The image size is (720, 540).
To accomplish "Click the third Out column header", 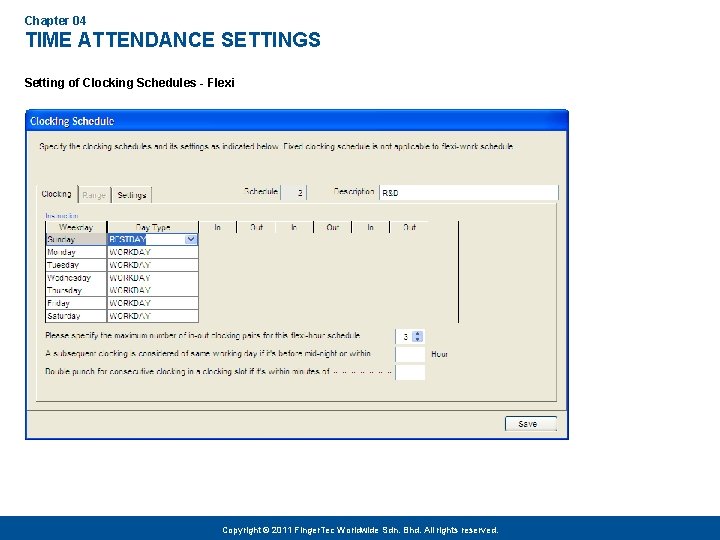I will tap(410, 227).
